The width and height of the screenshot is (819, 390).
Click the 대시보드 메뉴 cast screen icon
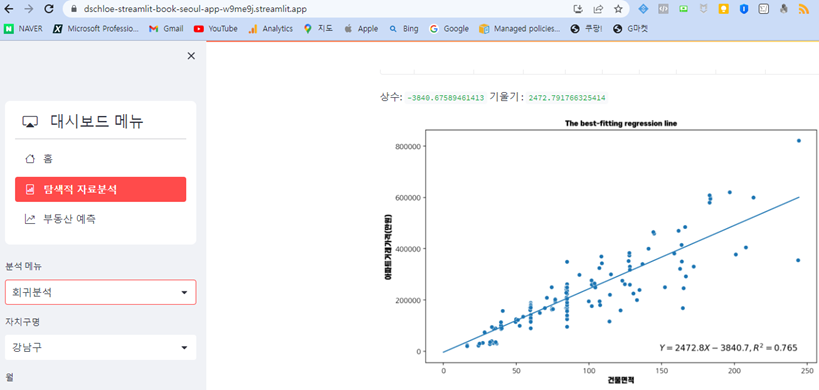pyautogui.click(x=30, y=122)
